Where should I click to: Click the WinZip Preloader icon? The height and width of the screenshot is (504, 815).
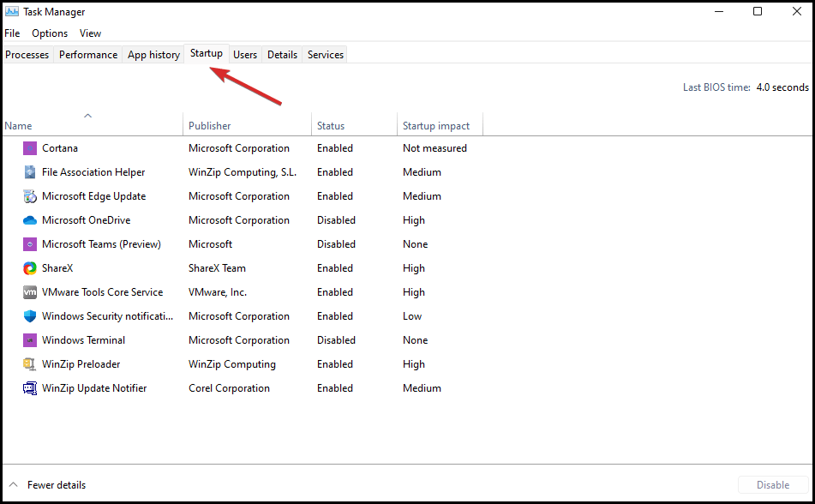(30, 364)
